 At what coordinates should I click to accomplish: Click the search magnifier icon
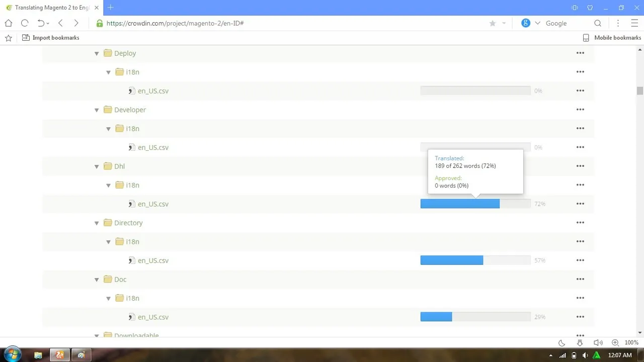598,23
